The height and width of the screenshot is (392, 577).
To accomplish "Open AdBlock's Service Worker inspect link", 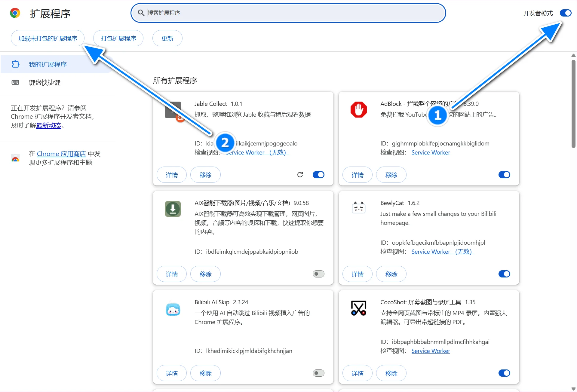I will 431,152.
